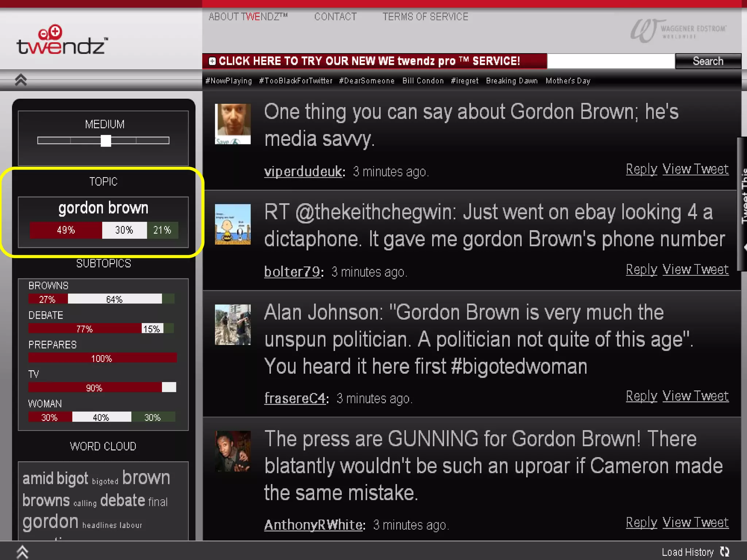Click the plus icon on the twendz pro banner
Viewport: 747px width, 560px height.
pos(212,61)
